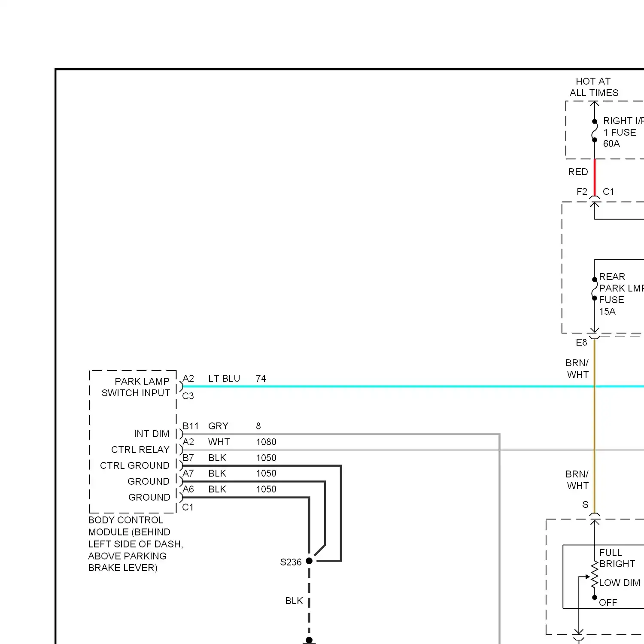Viewport: 644px width, 644px height.
Task: Click the ground dot on dashed BLK wire
Action: [x=309, y=641]
